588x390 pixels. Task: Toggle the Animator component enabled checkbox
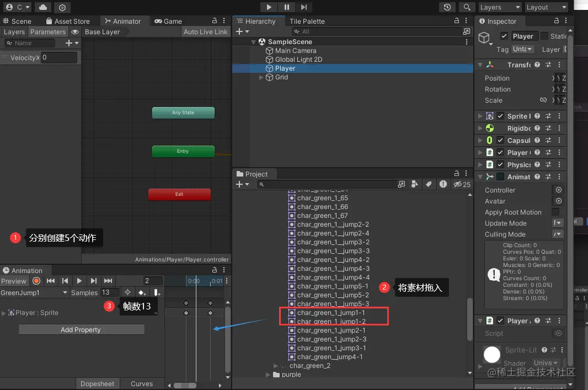[x=500, y=177]
